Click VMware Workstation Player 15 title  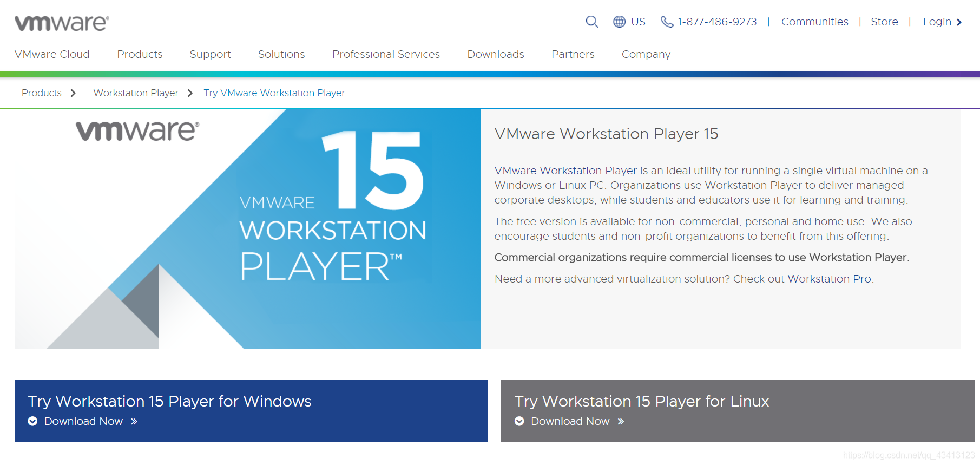coord(606,134)
